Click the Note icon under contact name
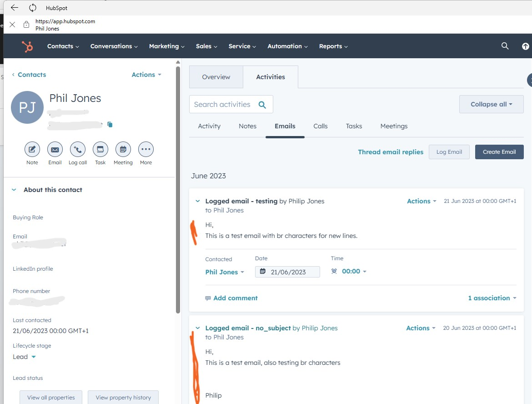Viewport: 532px width, 404px height. [32, 149]
